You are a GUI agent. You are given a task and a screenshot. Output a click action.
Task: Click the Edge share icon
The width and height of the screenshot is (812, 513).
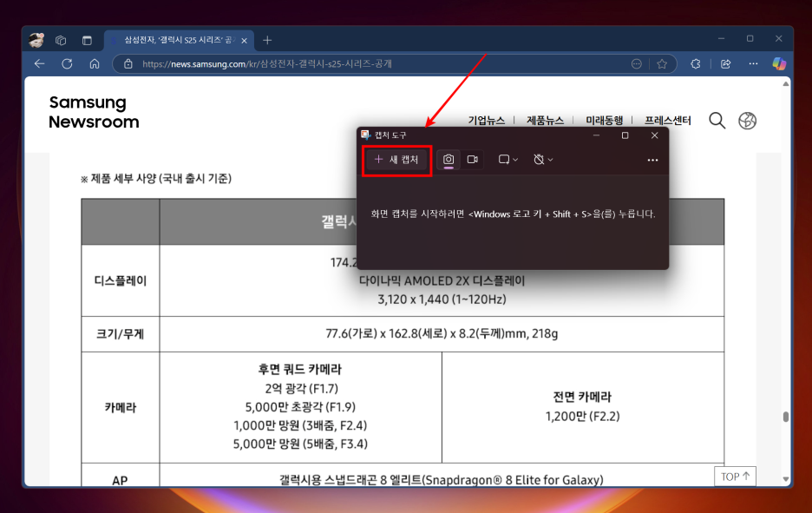[x=726, y=63]
